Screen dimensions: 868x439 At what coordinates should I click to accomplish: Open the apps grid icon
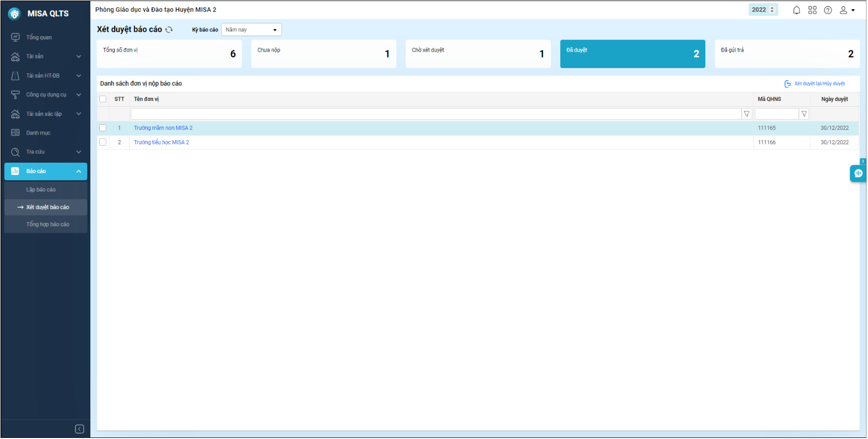(812, 10)
